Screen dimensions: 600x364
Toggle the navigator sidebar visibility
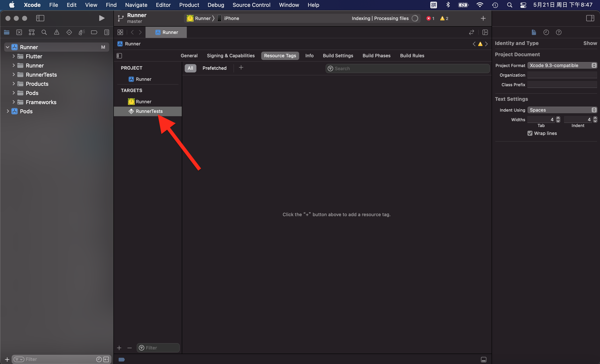tap(40, 18)
